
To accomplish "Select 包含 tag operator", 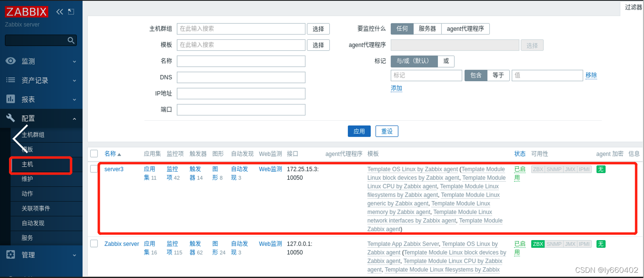I will (x=476, y=75).
